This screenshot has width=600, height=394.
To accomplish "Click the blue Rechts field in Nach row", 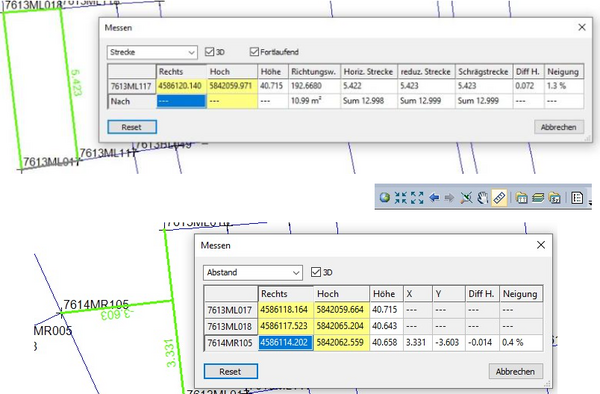I will click(x=181, y=101).
